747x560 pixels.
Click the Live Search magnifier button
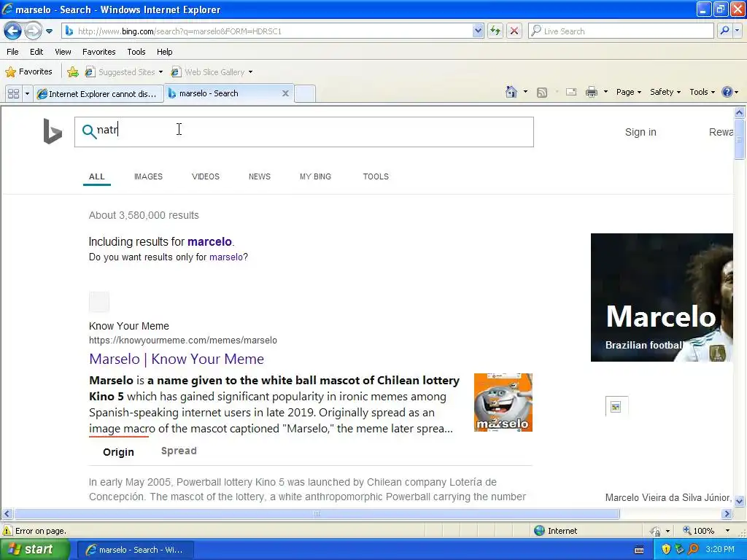pos(724,31)
